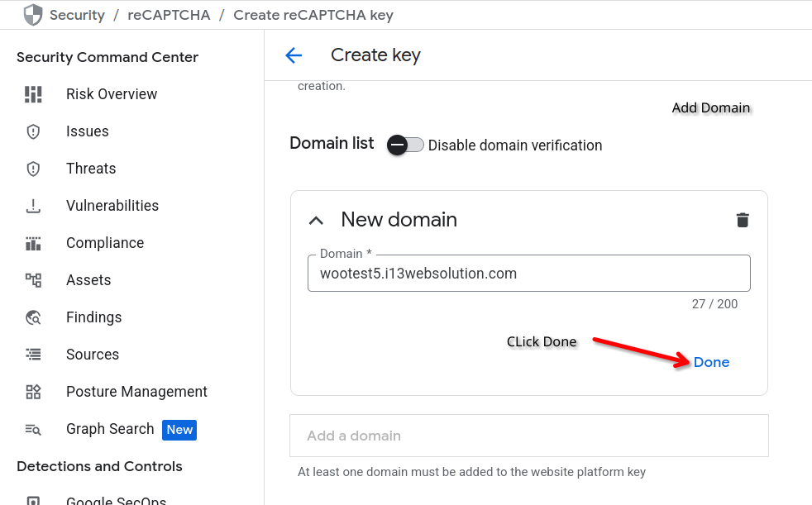Click reCAPTCHA breadcrumb link
The image size is (812, 505).
coord(169,15)
